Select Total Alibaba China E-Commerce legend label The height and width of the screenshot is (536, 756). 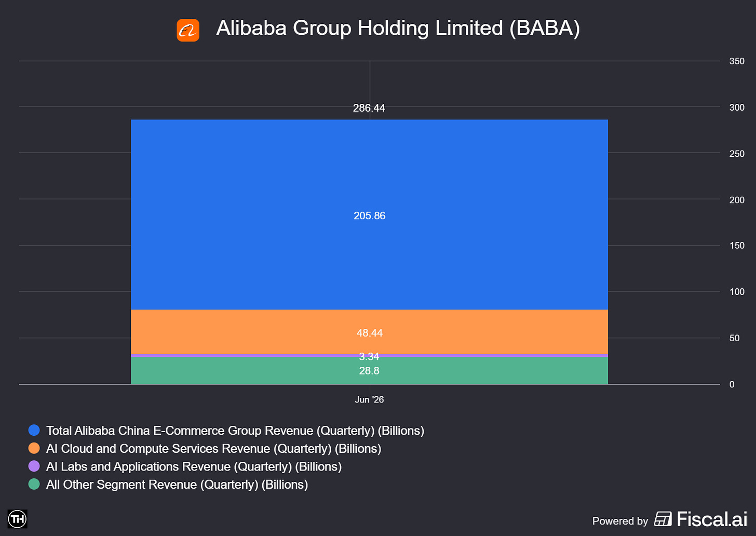coord(235,431)
